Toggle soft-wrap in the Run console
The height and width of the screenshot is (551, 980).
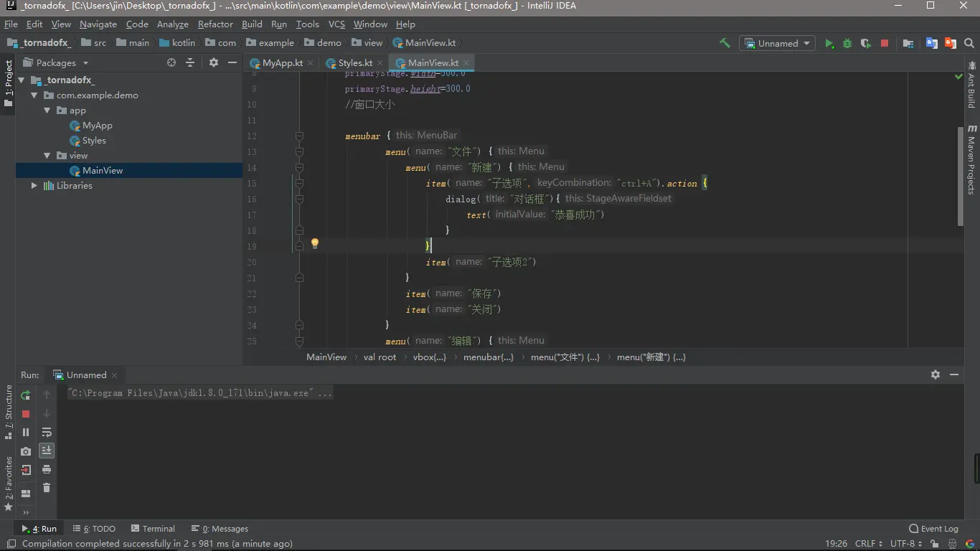coord(47,432)
